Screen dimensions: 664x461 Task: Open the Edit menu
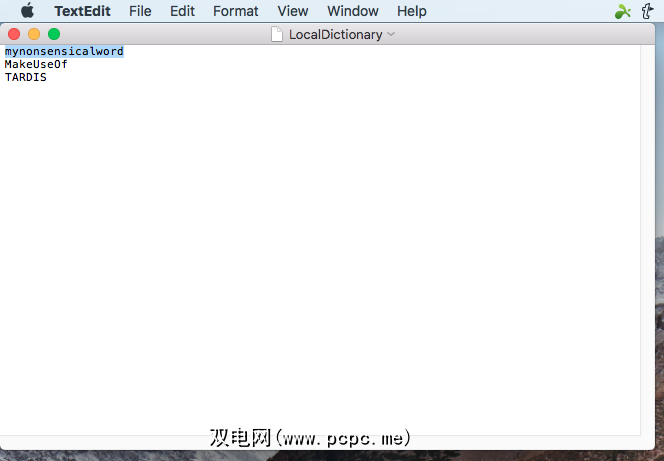182,11
